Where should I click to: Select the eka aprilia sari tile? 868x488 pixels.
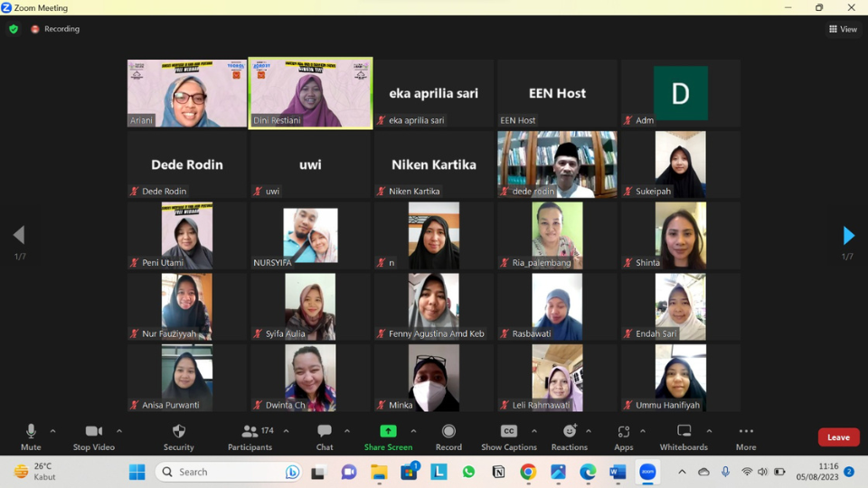[434, 93]
